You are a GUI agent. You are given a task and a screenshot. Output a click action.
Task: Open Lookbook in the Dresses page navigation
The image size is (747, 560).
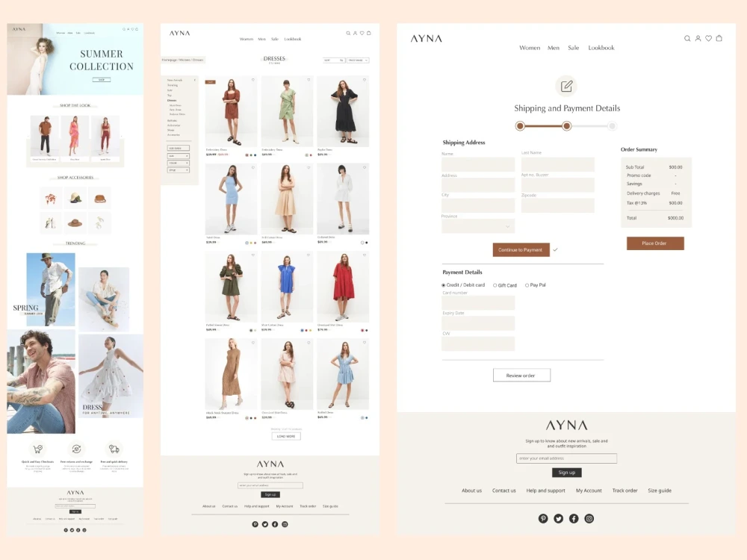293,39
